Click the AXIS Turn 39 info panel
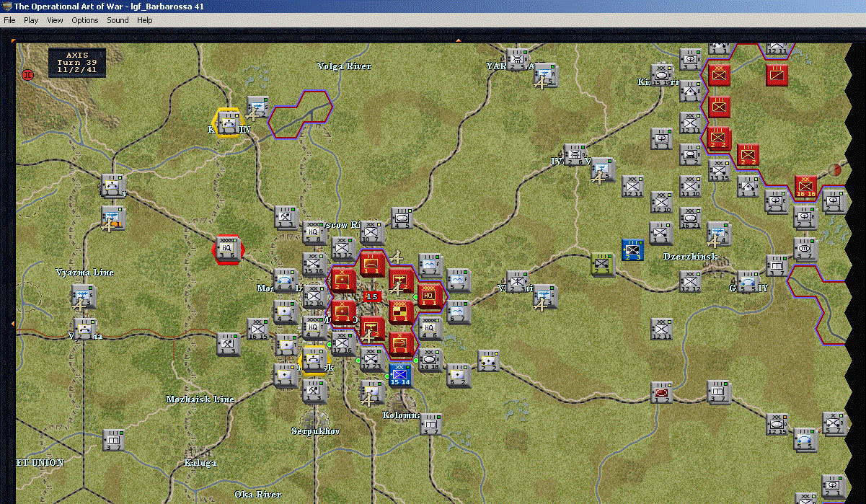Image resolution: width=866 pixels, height=504 pixels. tap(77, 63)
